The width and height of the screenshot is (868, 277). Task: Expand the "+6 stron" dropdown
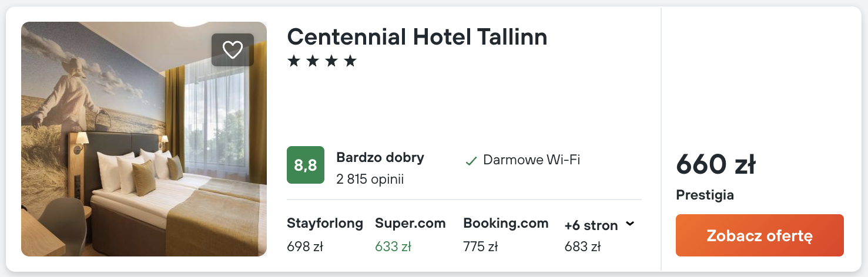[x=599, y=225]
